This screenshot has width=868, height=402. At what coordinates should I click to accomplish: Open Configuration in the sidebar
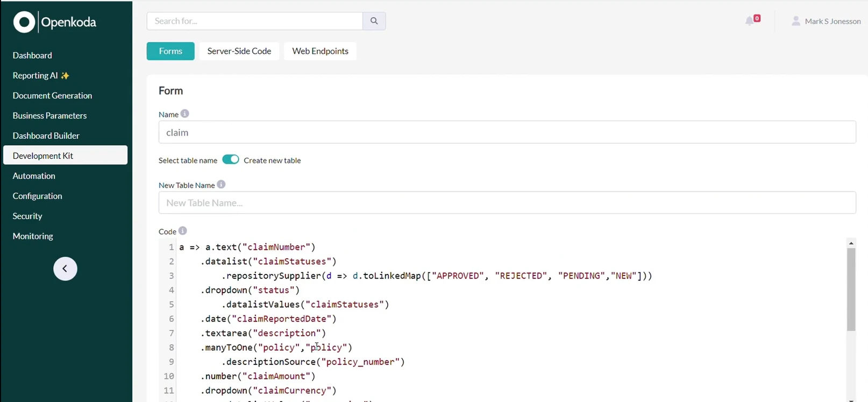pyautogui.click(x=37, y=196)
